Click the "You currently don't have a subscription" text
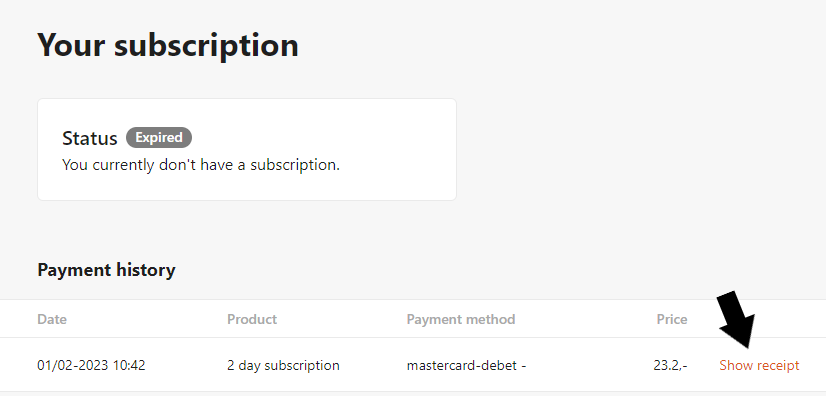 click(201, 165)
